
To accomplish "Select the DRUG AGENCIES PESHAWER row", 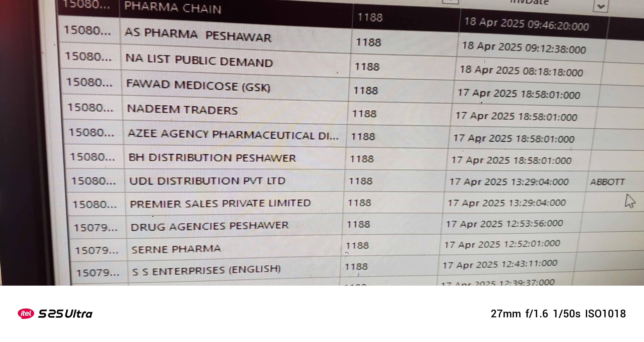I will coord(209,226).
